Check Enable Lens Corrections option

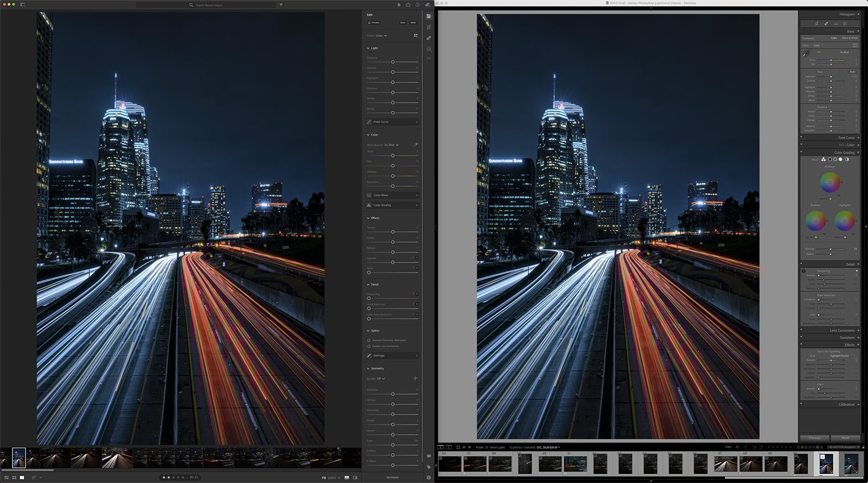[x=369, y=346]
